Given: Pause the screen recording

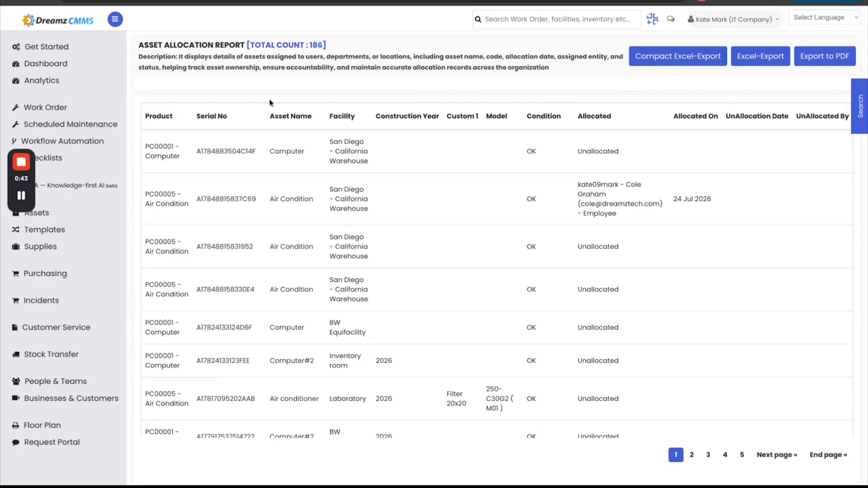Looking at the screenshot, I should (x=21, y=196).
